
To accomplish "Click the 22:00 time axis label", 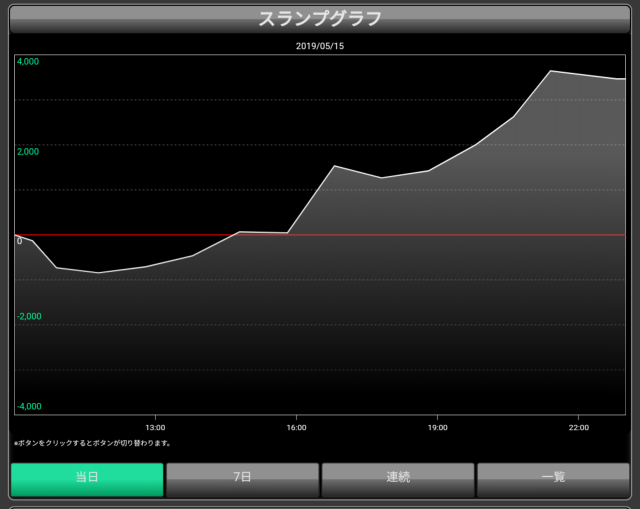I will [x=578, y=427].
